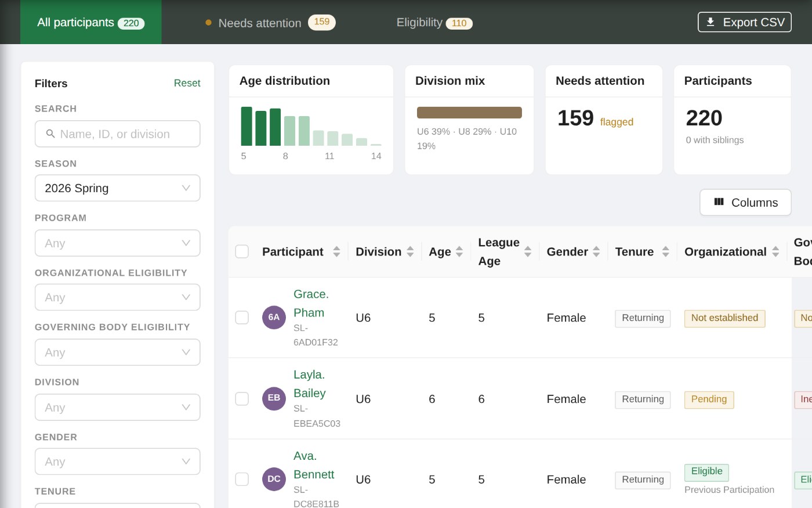
Task: Click the 110 badge on the Eligibility tab
Action: click(x=459, y=23)
